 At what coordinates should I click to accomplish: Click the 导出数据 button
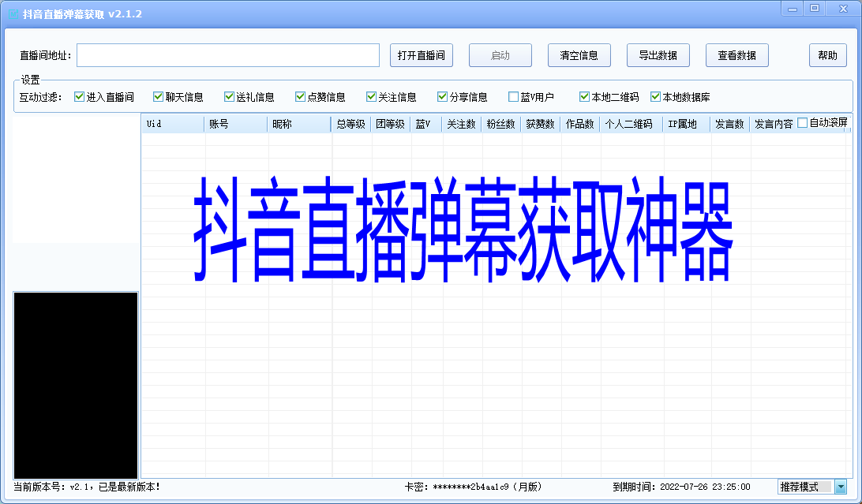click(x=658, y=55)
